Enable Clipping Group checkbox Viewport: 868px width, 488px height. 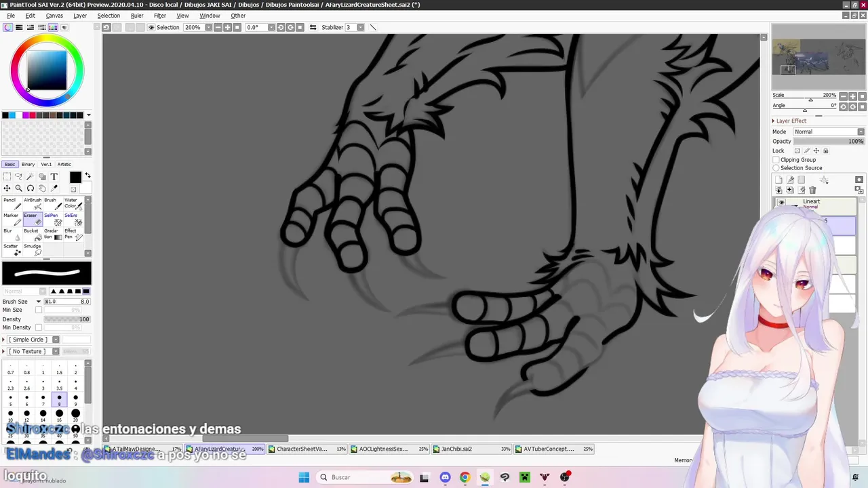776,160
